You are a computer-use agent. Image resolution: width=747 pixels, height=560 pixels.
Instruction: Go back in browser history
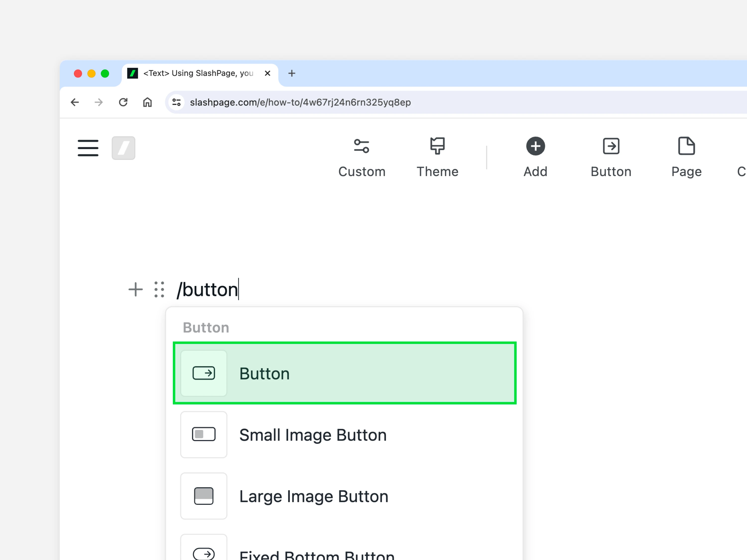click(75, 102)
